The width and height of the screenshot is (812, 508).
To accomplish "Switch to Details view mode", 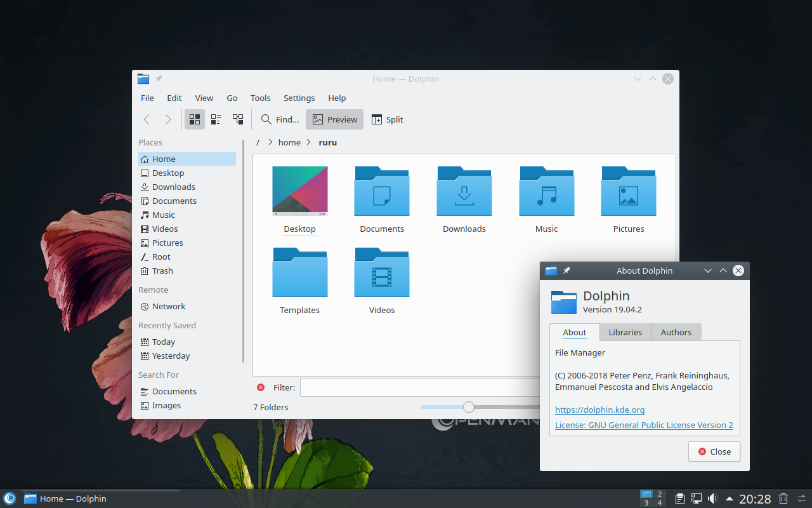I will click(238, 119).
